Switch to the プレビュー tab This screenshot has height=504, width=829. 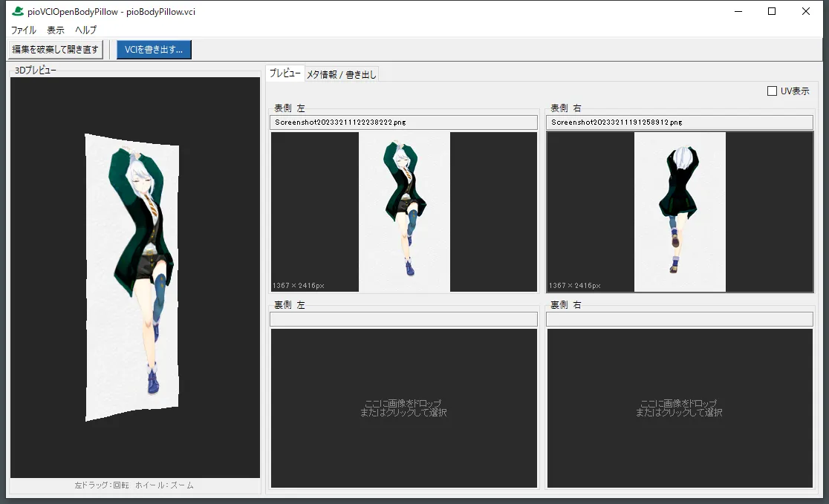coord(285,73)
